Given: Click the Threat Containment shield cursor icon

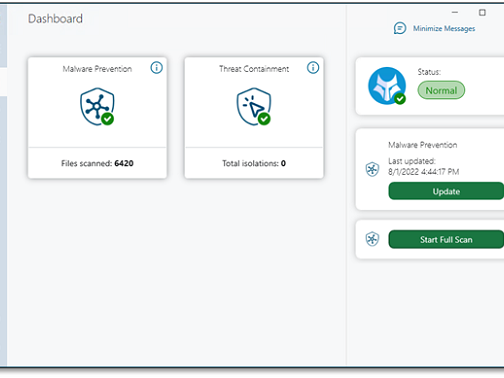Looking at the screenshot, I should coord(254,107).
